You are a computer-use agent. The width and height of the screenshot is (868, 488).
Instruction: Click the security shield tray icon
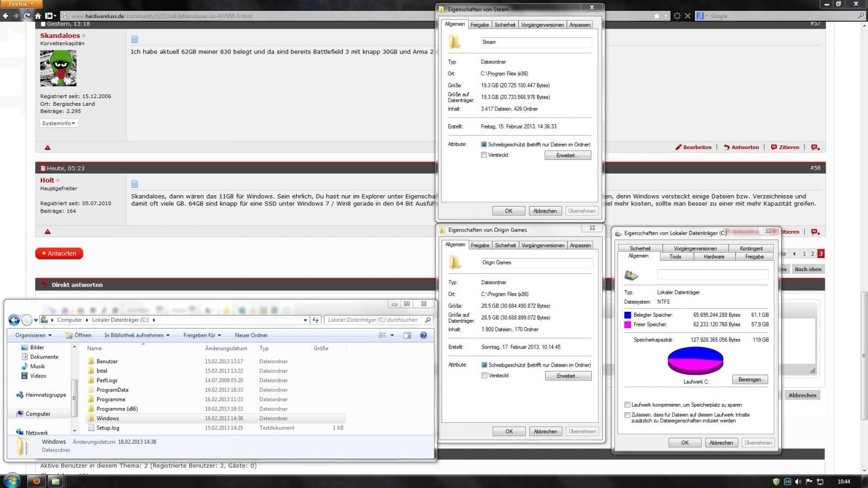[x=776, y=481]
